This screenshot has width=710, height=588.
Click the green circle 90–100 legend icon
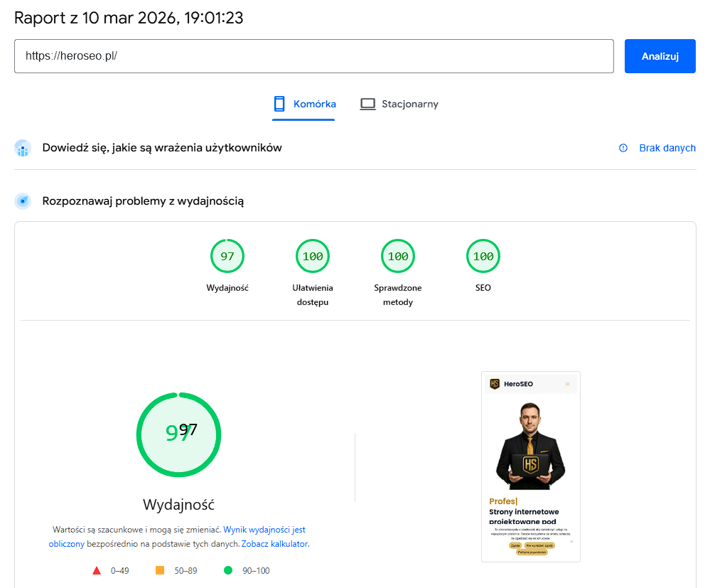228,570
